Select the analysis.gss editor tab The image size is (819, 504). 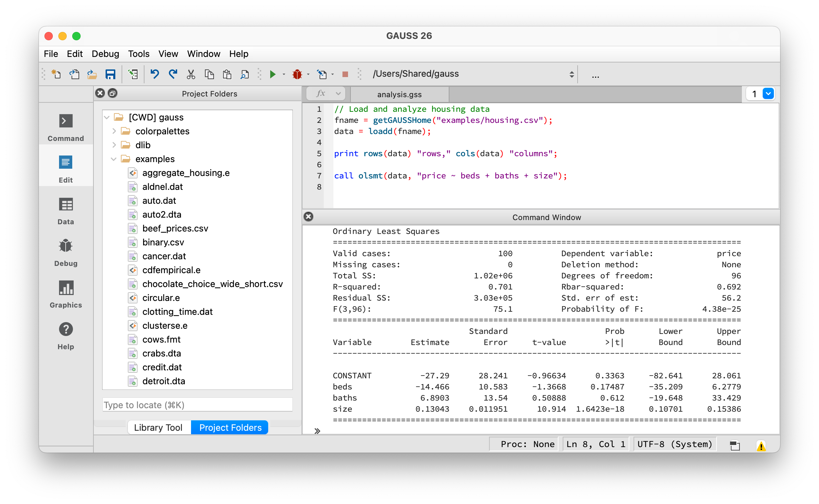[x=399, y=94]
